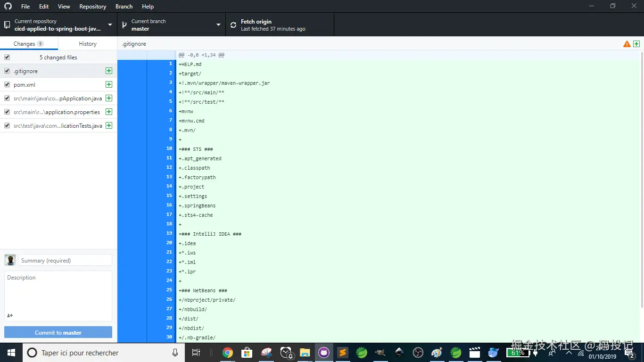The height and width of the screenshot is (362, 644).
Task: Click the '+.springBeans' diff line
Action: [197, 206]
